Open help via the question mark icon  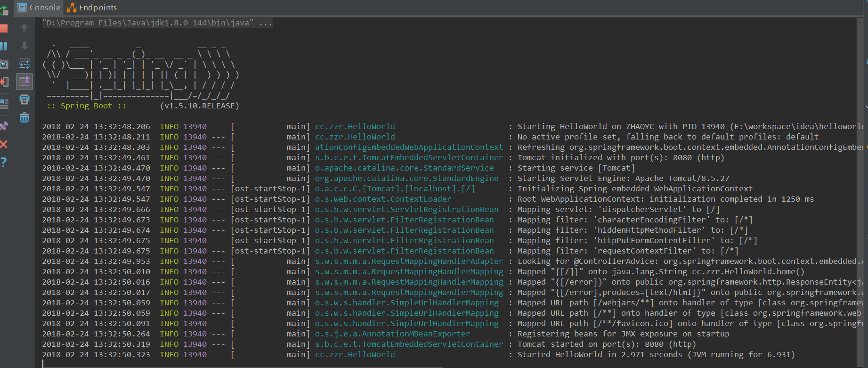click(4, 162)
